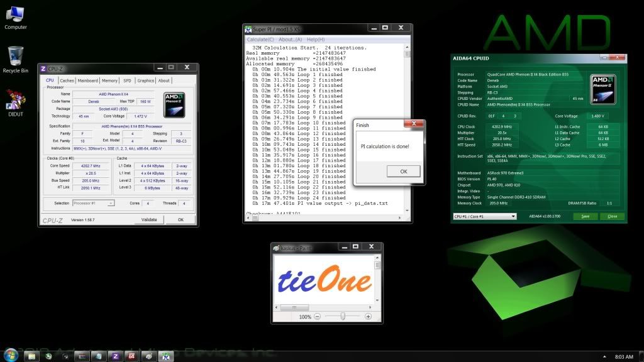Click the Threads count field in CPU-Z
Image resolution: width=644 pixels, height=362 pixels.
184,203
